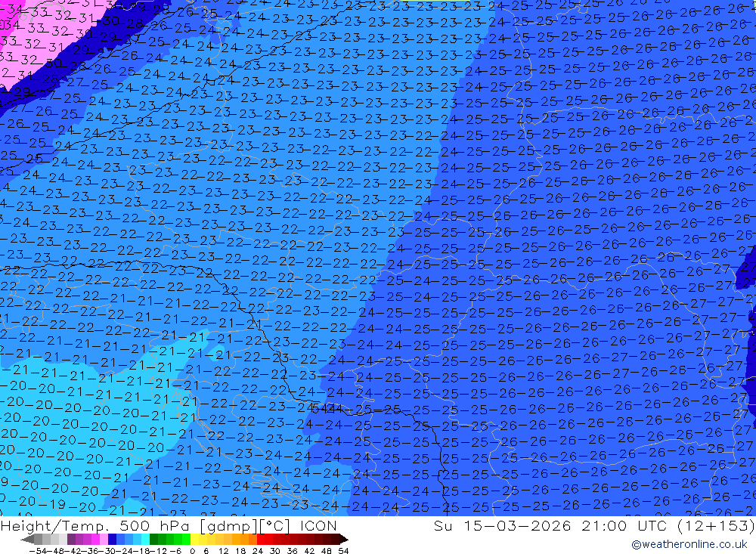Click the '0' legend scale value

pyautogui.click(x=192, y=551)
